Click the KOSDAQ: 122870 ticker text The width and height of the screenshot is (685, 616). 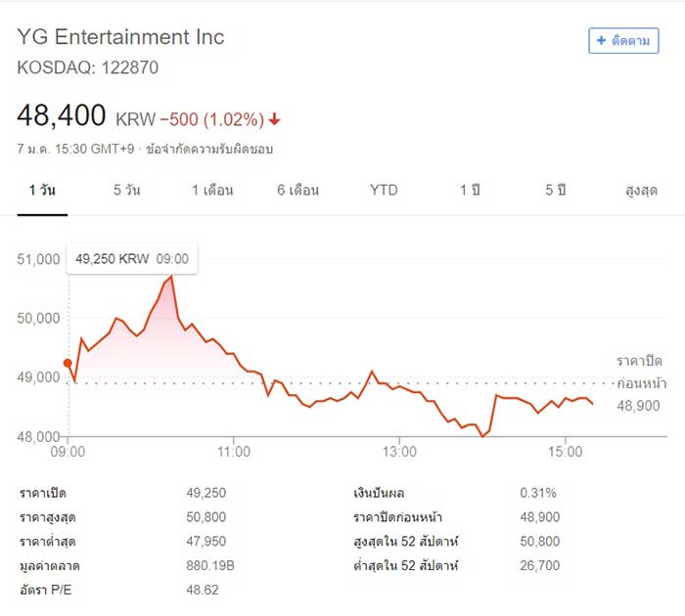click(88, 67)
